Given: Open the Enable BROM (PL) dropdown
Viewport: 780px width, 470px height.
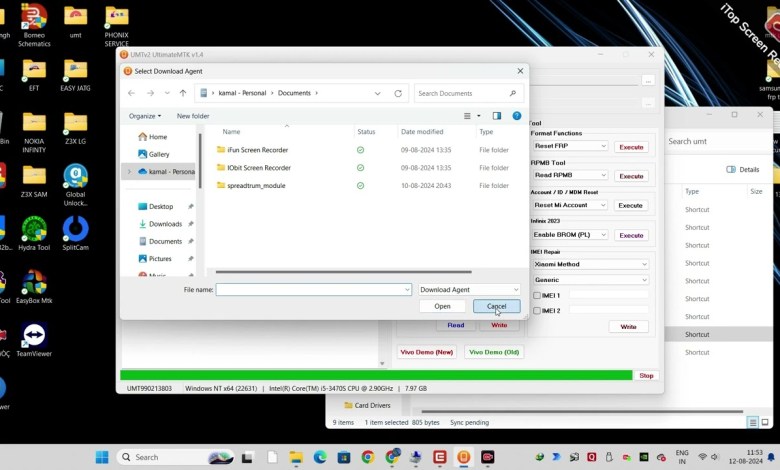Looking at the screenshot, I should click(x=570, y=234).
